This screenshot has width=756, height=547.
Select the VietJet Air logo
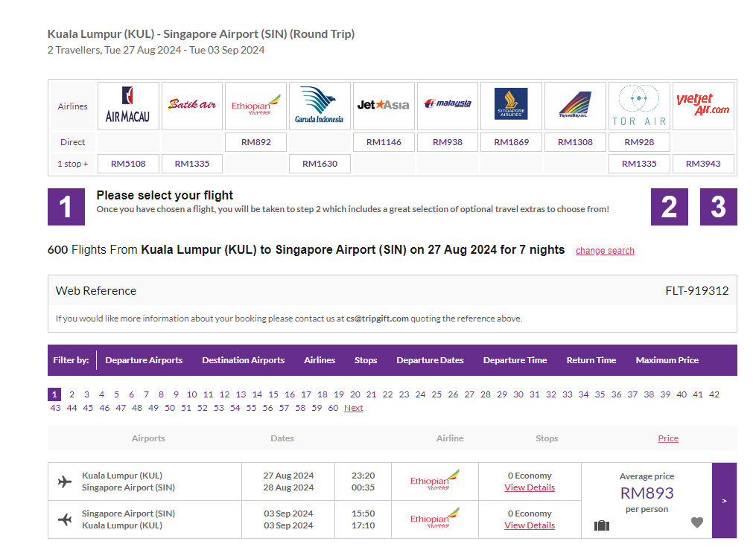click(x=703, y=106)
